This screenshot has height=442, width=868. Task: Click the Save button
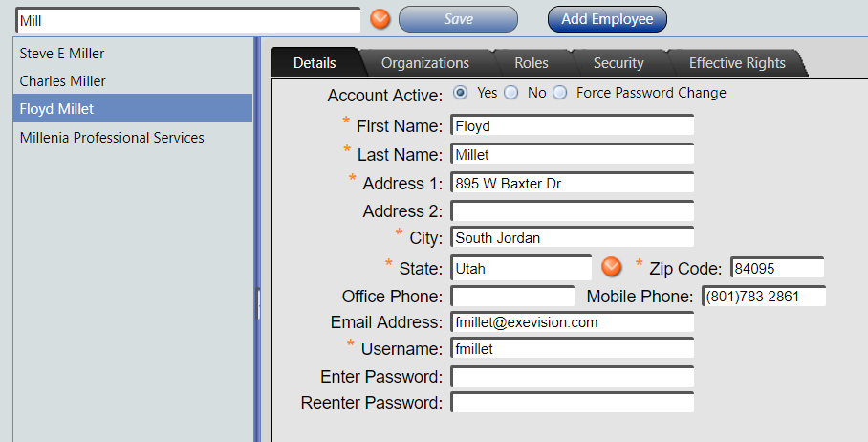click(458, 19)
